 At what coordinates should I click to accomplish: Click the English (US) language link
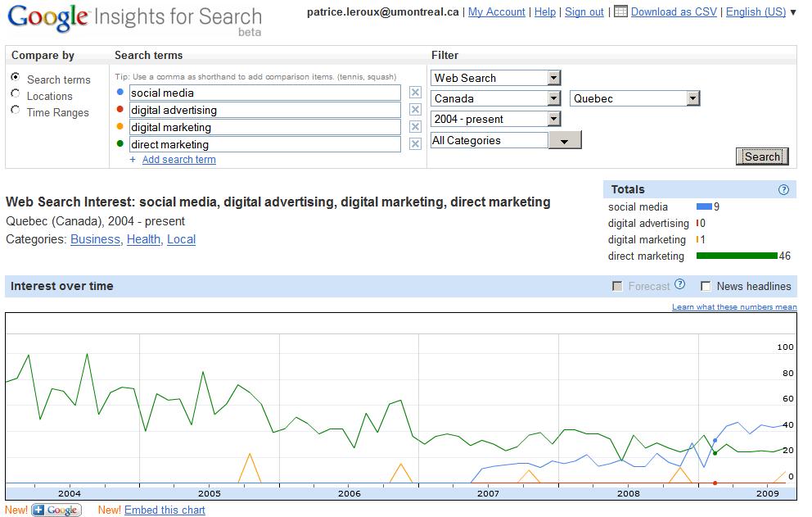pyautogui.click(x=756, y=11)
